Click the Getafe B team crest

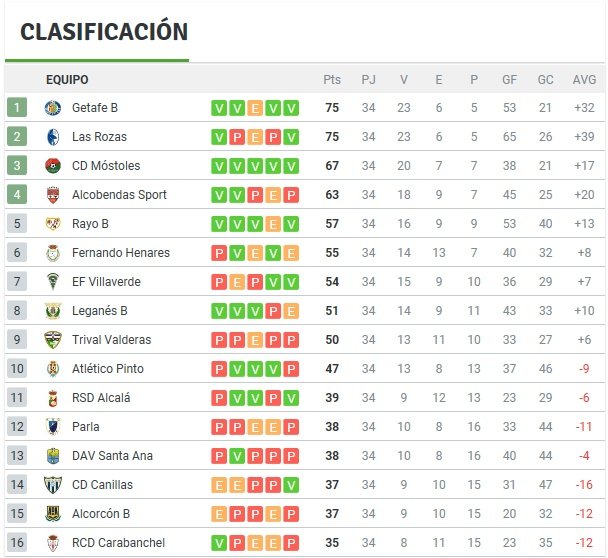53,108
